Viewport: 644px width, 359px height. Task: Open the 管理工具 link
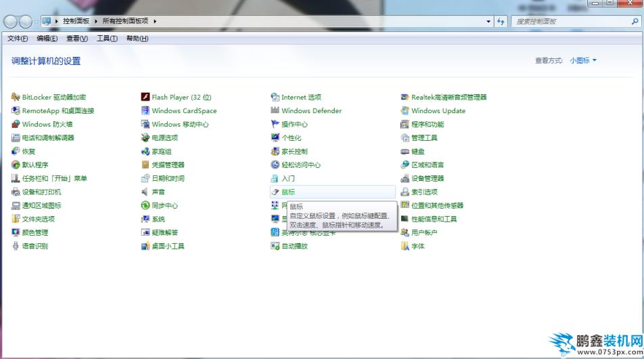click(x=424, y=138)
